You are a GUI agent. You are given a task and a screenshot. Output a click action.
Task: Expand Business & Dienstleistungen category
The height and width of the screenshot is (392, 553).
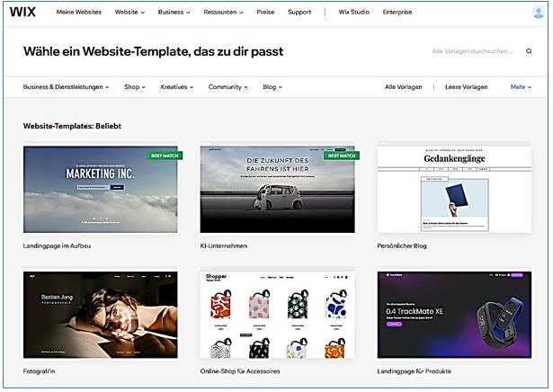point(66,86)
